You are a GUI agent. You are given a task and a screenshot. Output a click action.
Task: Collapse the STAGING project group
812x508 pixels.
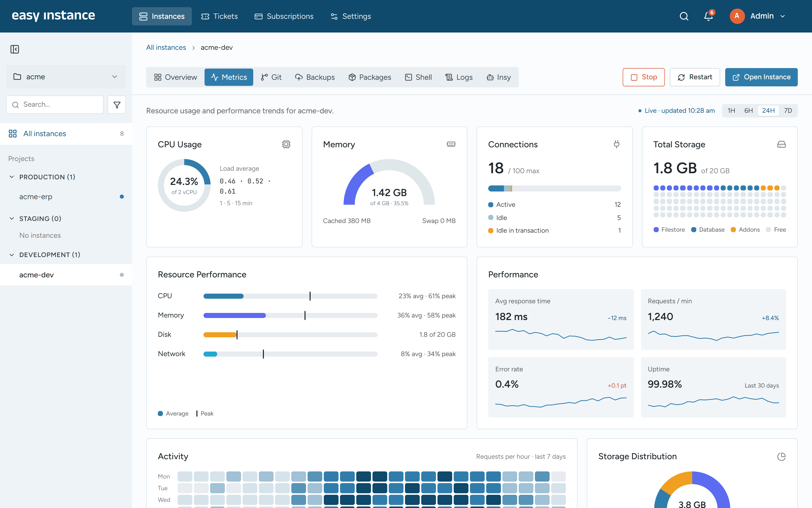[x=12, y=218]
